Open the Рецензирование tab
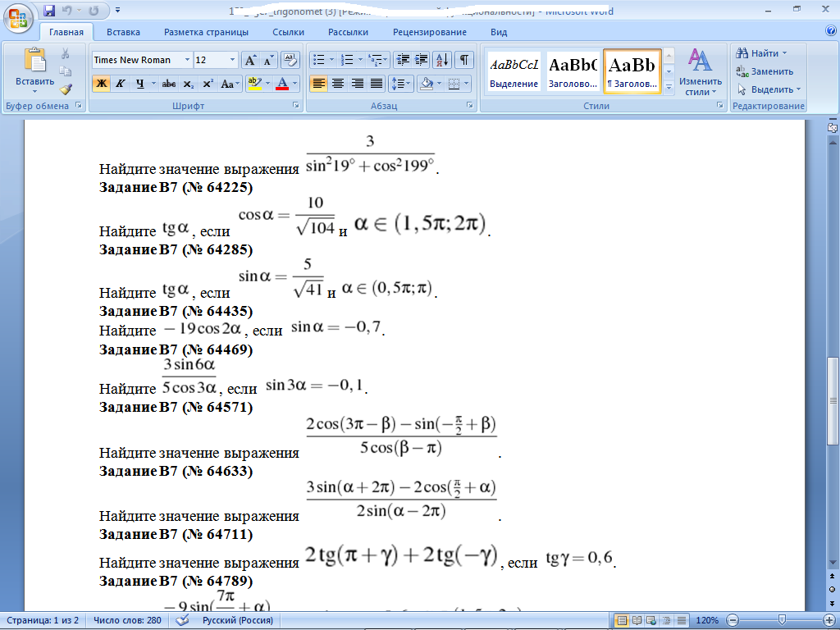The width and height of the screenshot is (840, 630). point(430,32)
